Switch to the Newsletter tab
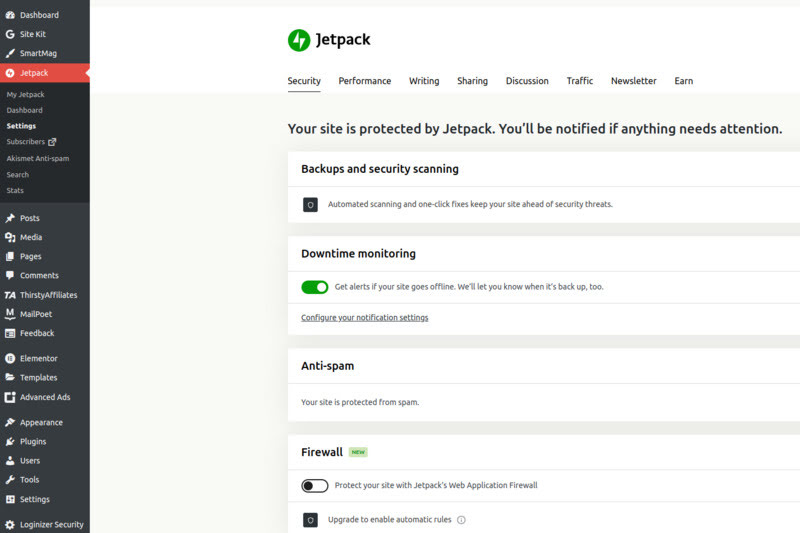800x533 pixels. coord(634,81)
